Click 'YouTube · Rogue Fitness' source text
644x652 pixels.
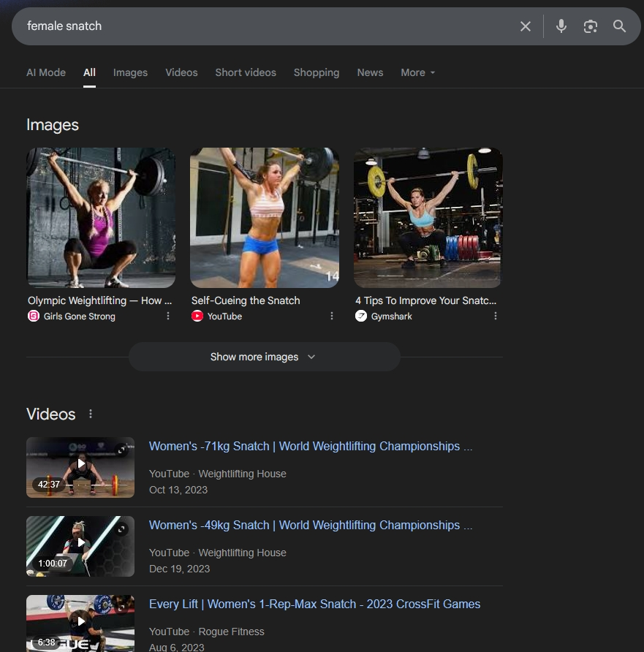(x=207, y=632)
